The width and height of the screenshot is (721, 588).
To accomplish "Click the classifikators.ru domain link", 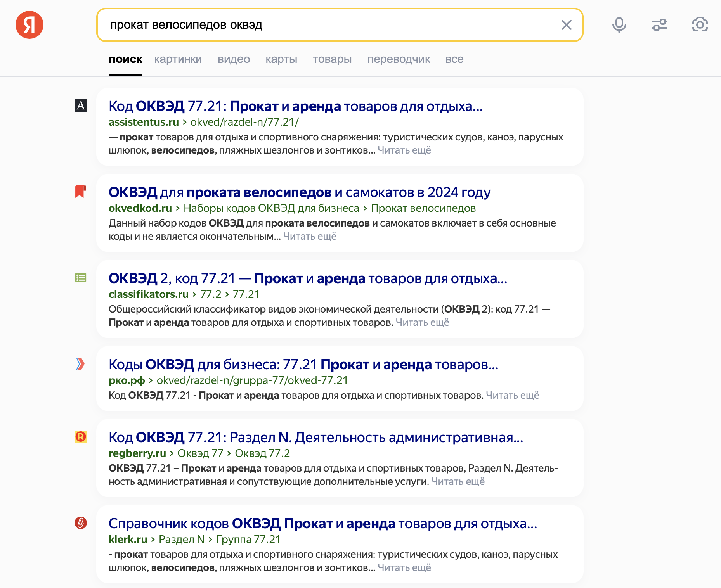I will (149, 294).
